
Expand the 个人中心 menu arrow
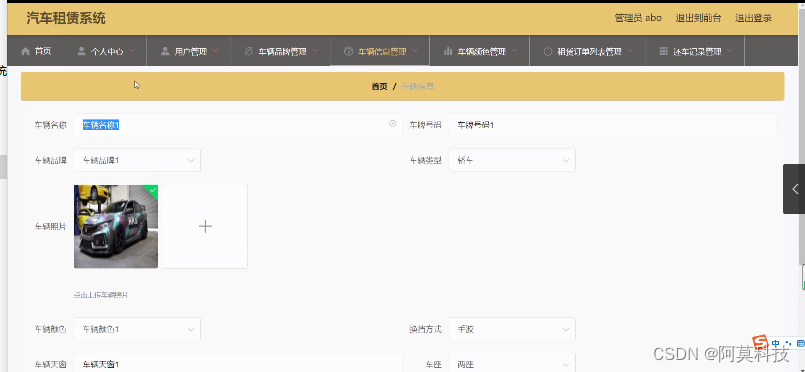[x=131, y=51]
